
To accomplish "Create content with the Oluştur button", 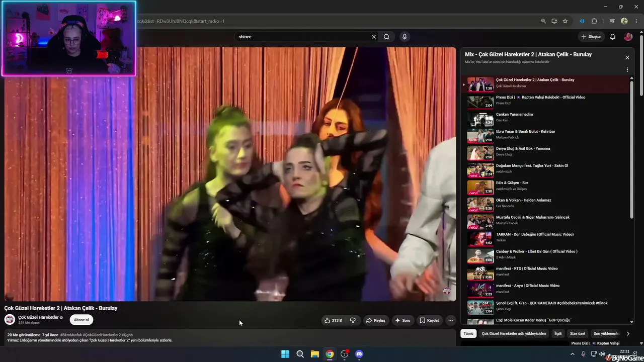I will click(591, 37).
